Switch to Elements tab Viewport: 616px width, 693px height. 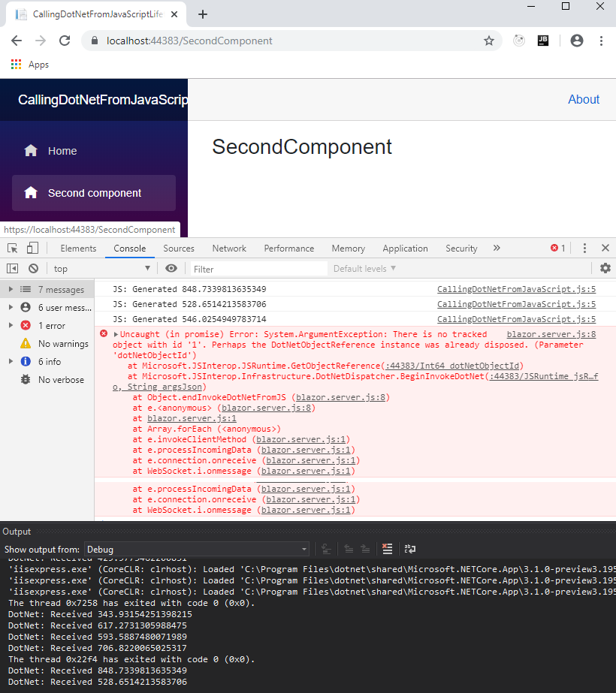pyautogui.click(x=78, y=249)
